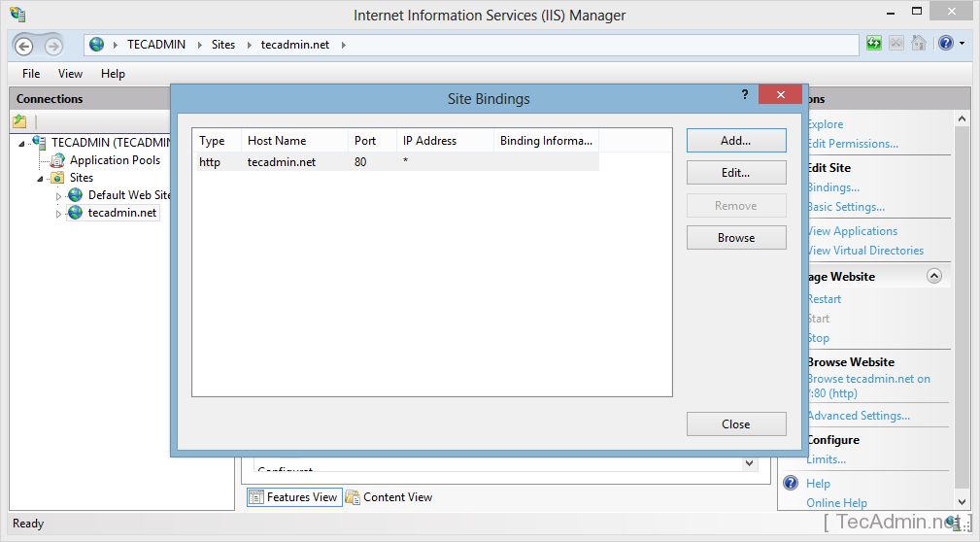Click Online Help link
Image resolution: width=980 pixels, height=542 pixels.
(837, 503)
